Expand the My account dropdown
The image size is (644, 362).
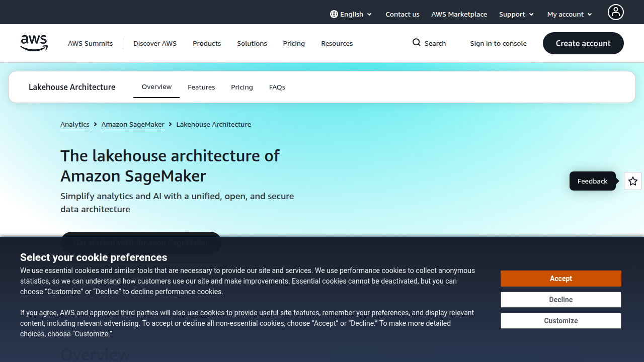coord(570,14)
